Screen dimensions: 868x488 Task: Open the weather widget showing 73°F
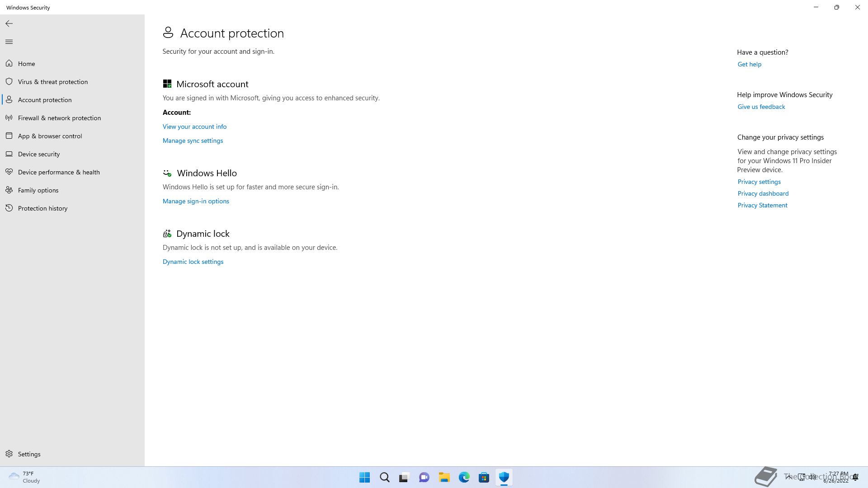(x=24, y=477)
